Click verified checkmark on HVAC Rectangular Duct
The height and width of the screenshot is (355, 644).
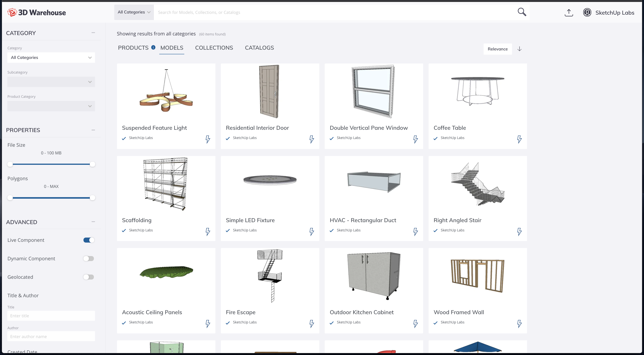331,231
